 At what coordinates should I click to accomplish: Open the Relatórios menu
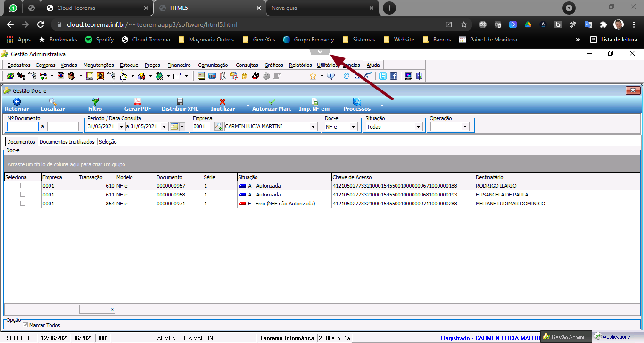[300, 65]
